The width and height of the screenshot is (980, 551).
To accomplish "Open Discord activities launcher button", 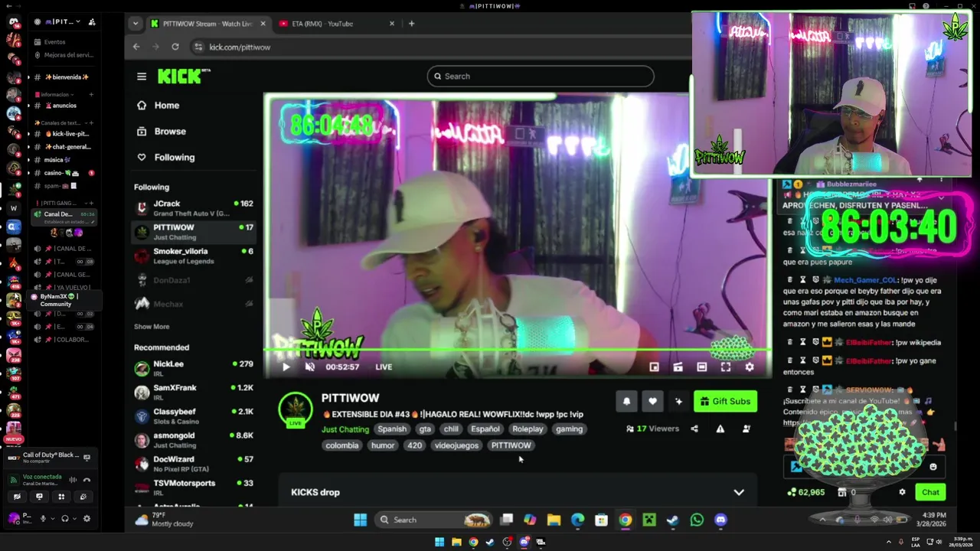I will [x=61, y=496].
